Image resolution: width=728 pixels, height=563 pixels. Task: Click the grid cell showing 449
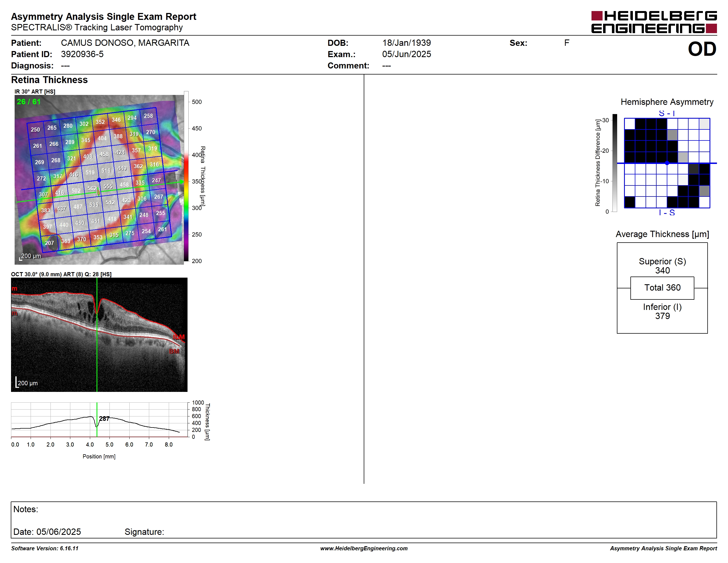click(122, 168)
